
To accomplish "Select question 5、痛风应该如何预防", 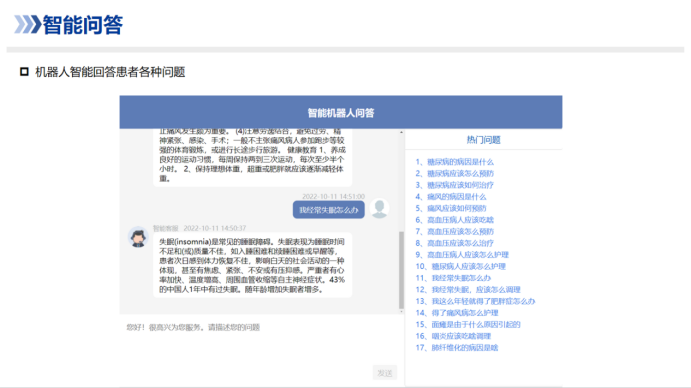I will 450,208.
